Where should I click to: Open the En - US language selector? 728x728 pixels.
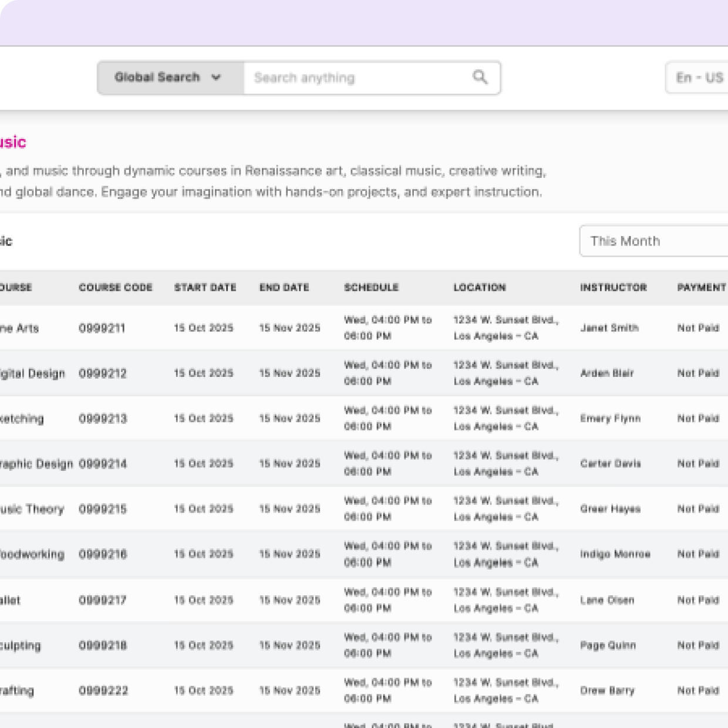click(703, 77)
